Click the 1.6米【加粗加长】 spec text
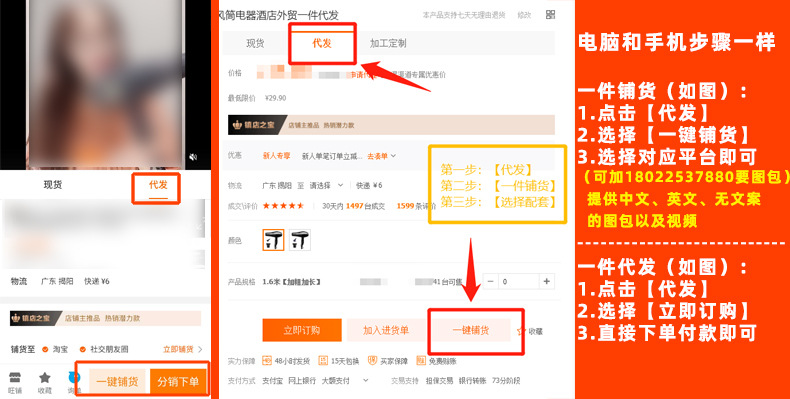 point(292,282)
